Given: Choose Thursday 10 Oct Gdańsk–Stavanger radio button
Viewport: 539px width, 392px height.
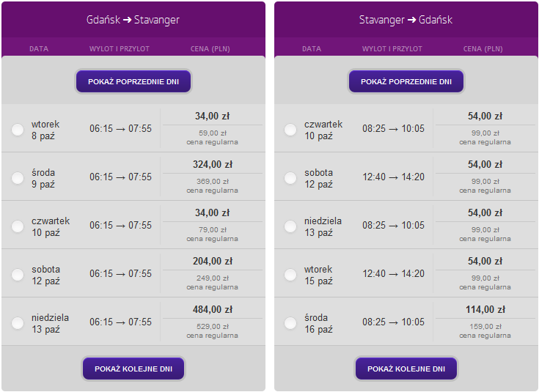Looking at the screenshot, I should click(x=18, y=226).
